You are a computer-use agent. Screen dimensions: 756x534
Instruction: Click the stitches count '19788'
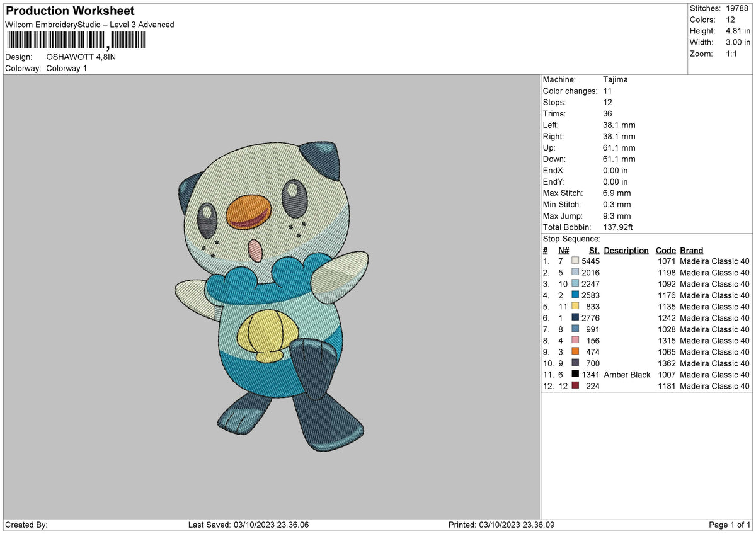(x=737, y=8)
